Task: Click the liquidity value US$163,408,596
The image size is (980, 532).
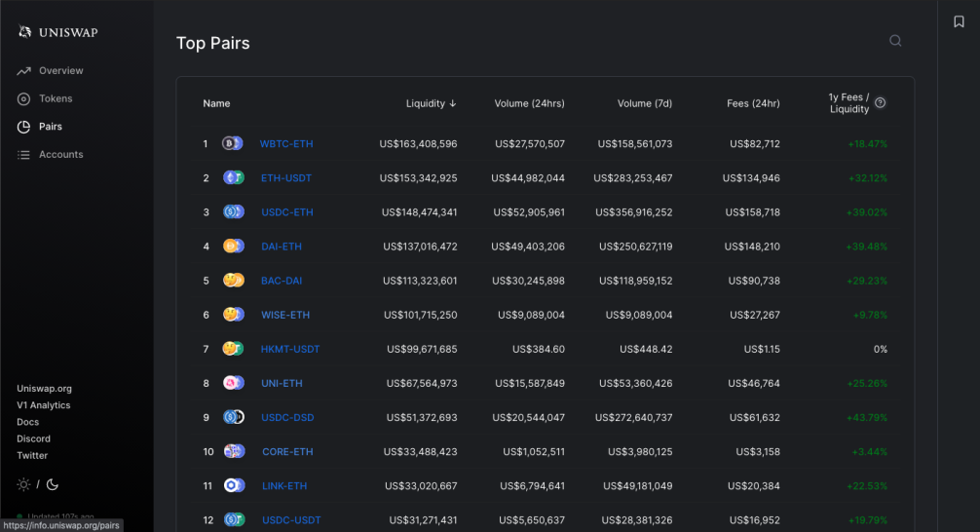Action: (418, 144)
